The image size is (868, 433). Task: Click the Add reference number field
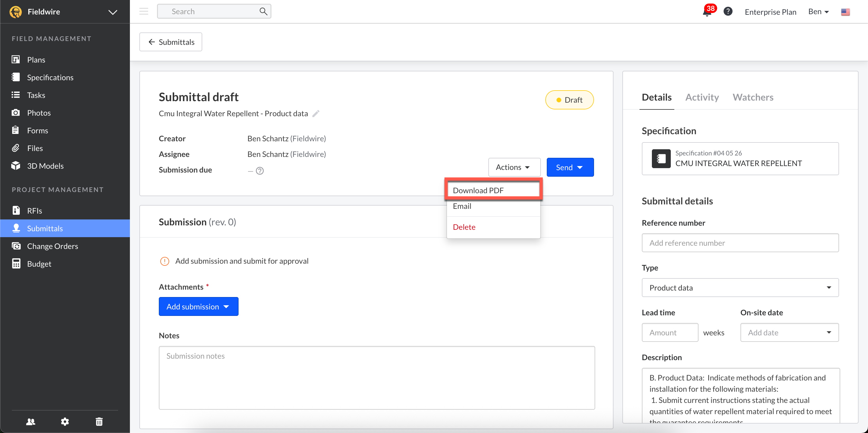(740, 243)
